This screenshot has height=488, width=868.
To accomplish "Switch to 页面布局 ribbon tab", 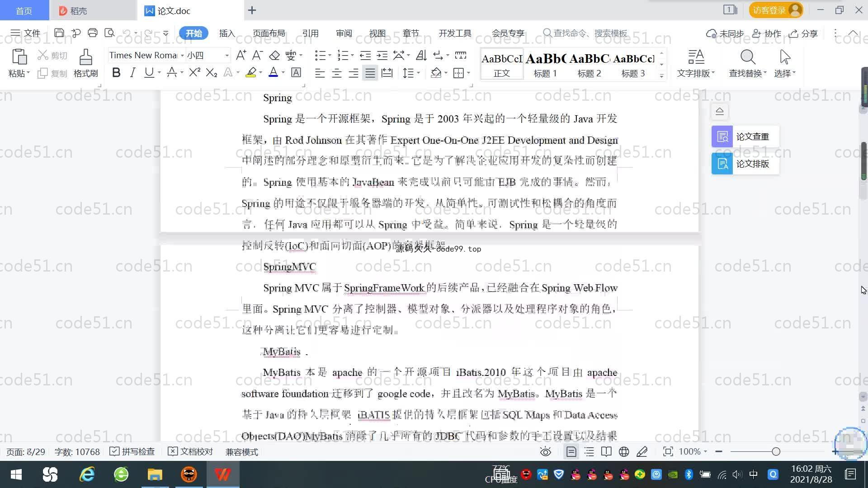I will click(x=269, y=33).
